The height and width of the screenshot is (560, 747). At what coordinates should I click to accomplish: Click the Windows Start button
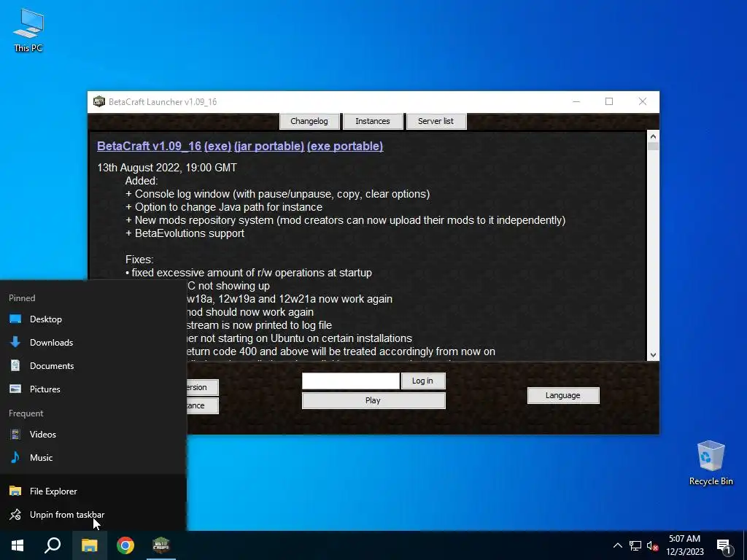(x=18, y=545)
